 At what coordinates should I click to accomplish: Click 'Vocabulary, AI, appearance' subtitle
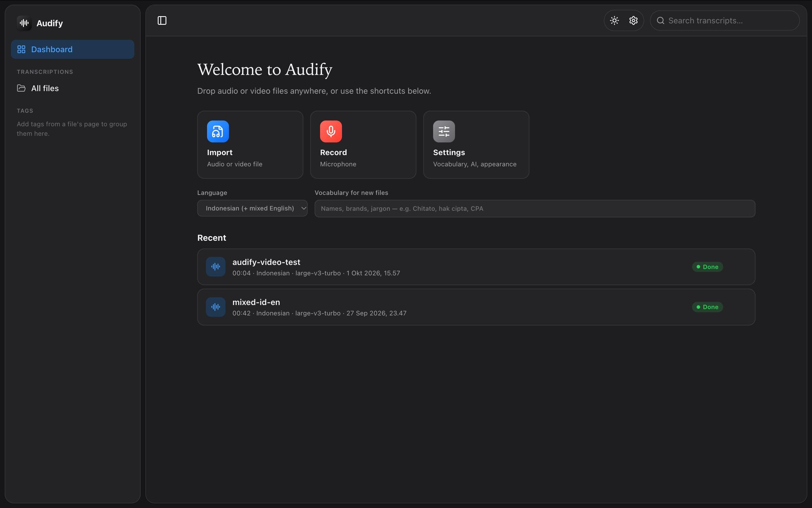(x=475, y=164)
